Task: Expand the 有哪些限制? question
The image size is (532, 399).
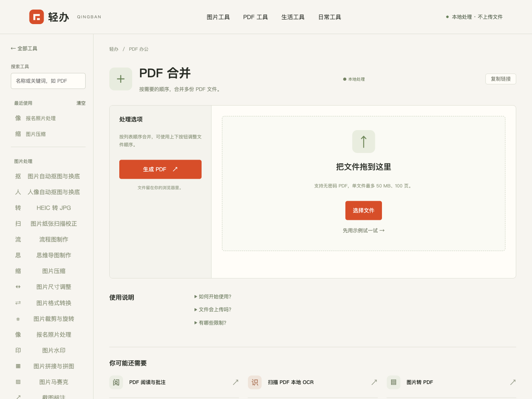Action: click(210, 323)
